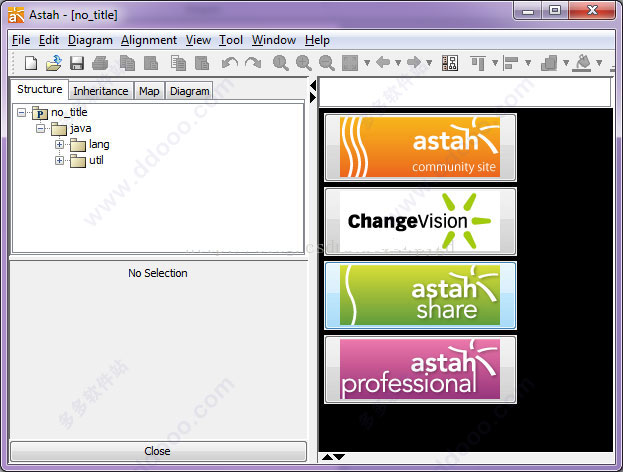This screenshot has width=623, height=472.
Task: Switch to the Diagram tab
Action: coord(190,91)
